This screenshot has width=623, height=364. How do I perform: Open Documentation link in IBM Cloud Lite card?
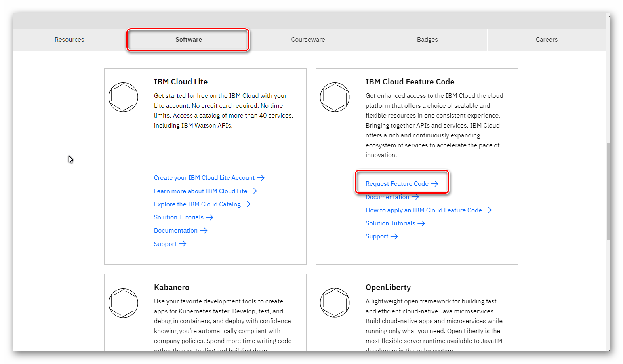pyautogui.click(x=176, y=231)
